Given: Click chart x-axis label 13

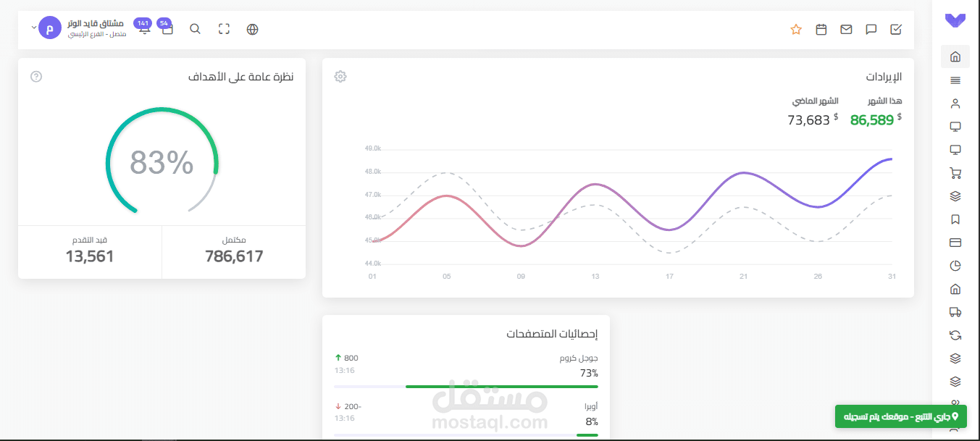Looking at the screenshot, I should 595,276.
